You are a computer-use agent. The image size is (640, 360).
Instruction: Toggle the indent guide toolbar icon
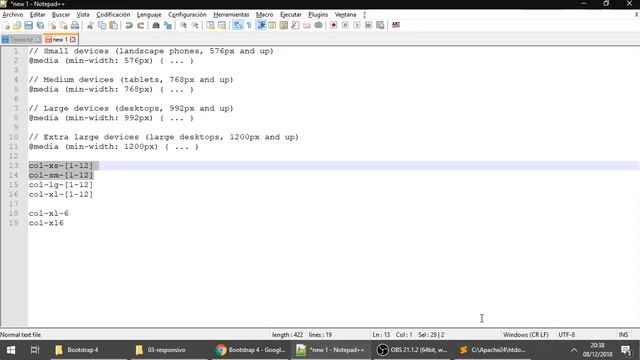[261, 25]
